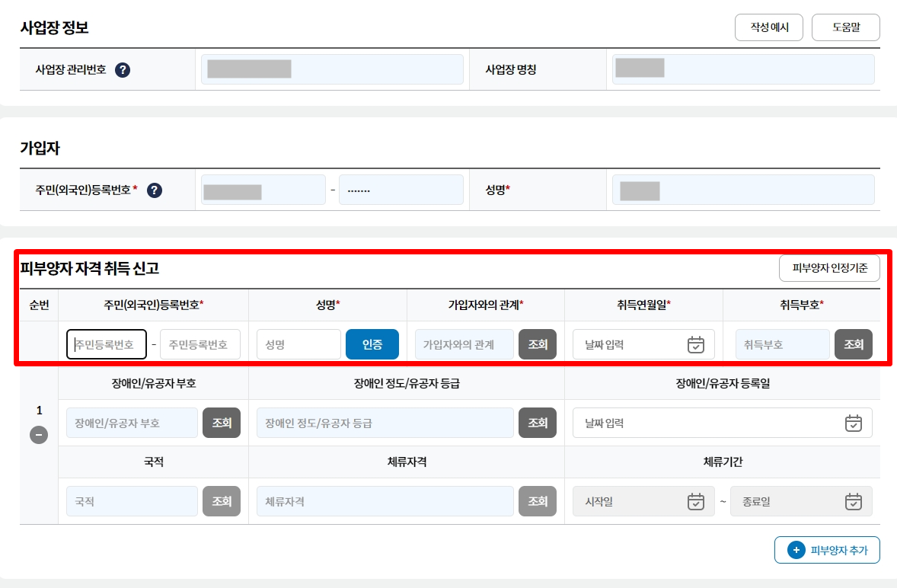This screenshot has width=897, height=588.
Task: Open the calendar picker for 취득연월일
Action: coord(696,344)
